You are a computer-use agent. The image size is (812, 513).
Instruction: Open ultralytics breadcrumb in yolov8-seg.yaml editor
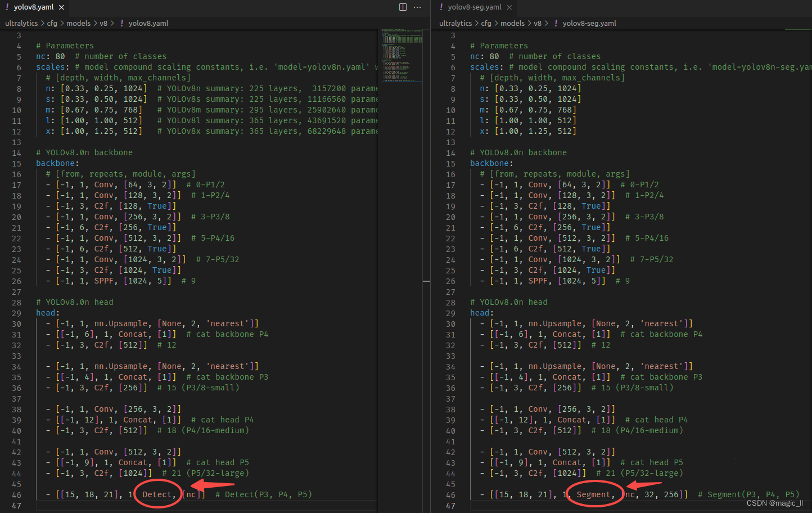pos(455,24)
